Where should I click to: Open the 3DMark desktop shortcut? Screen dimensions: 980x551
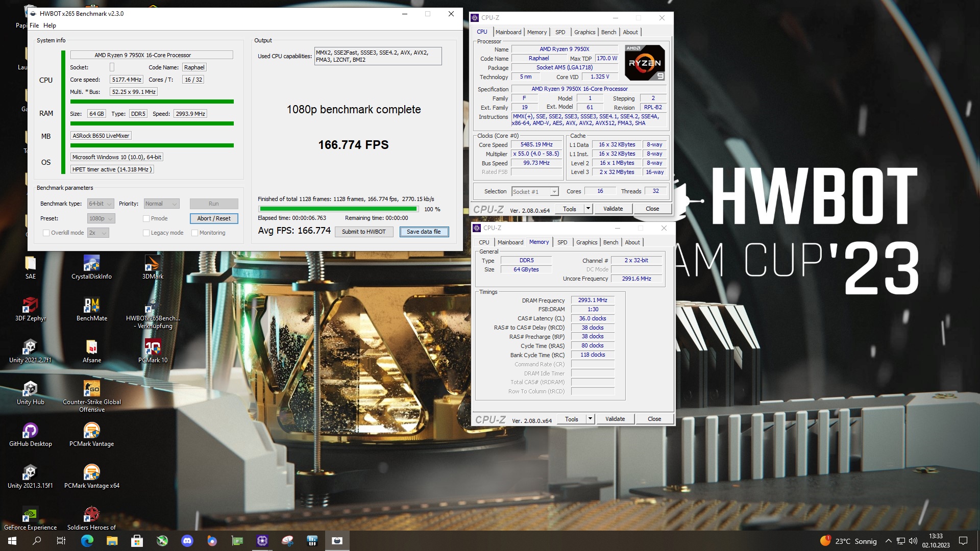(153, 267)
